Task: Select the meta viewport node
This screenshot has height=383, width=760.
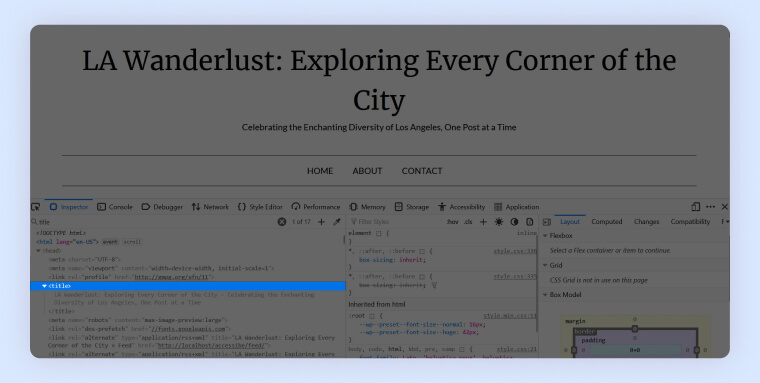Action: (x=161, y=268)
